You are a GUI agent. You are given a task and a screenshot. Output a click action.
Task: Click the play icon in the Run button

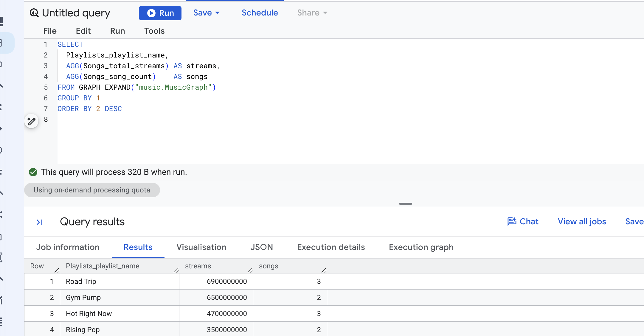[x=151, y=13]
